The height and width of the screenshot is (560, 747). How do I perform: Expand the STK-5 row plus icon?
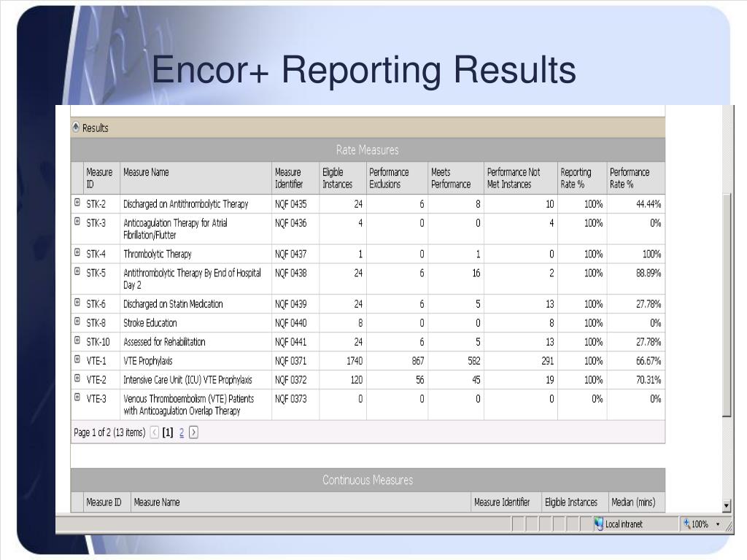click(77, 271)
